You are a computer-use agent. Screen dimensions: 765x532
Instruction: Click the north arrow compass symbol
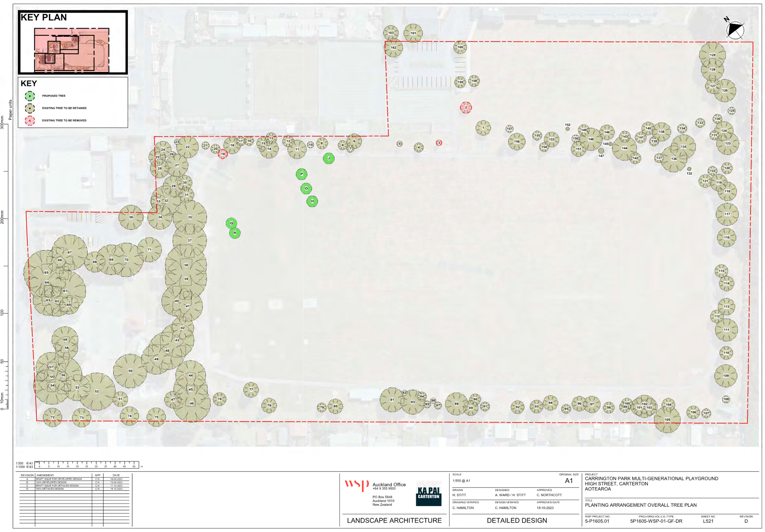click(735, 30)
